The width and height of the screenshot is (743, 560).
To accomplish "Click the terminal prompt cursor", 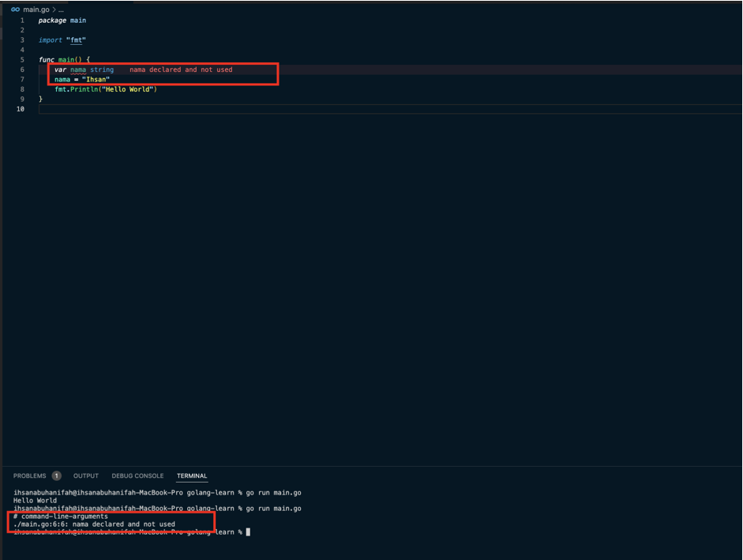I will 248,532.
